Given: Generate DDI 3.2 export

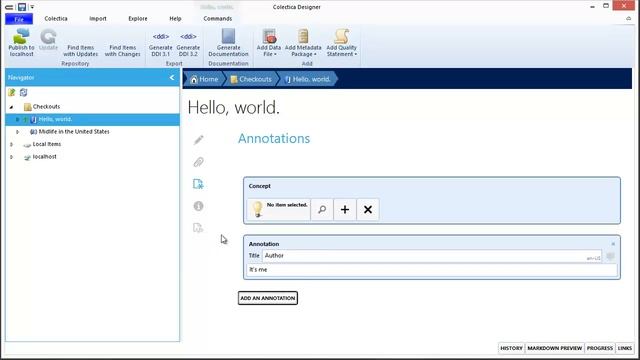Looking at the screenshot, I should point(188,44).
